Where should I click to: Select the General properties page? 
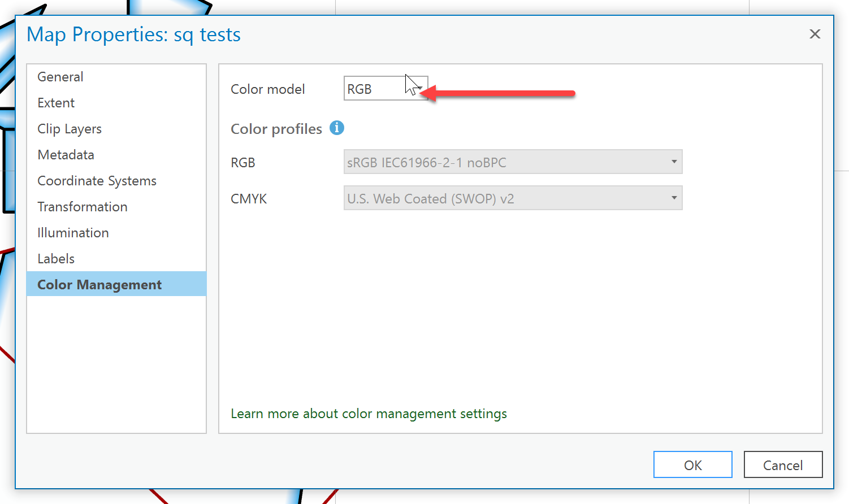(x=60, y=76)
